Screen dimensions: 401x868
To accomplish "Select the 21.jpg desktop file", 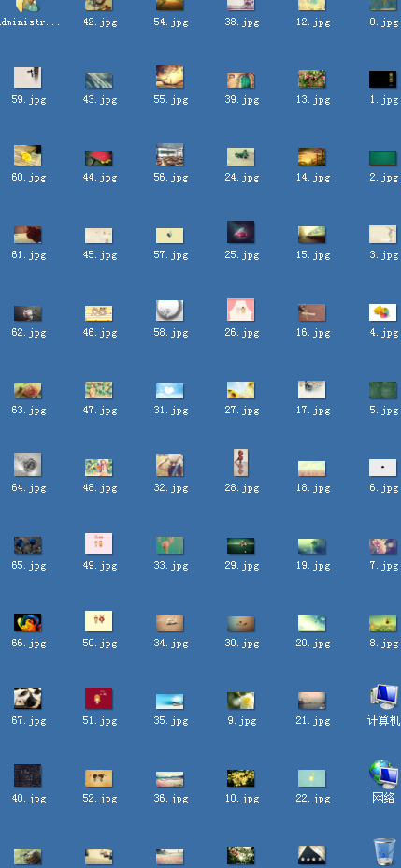I will click(312, 701).
